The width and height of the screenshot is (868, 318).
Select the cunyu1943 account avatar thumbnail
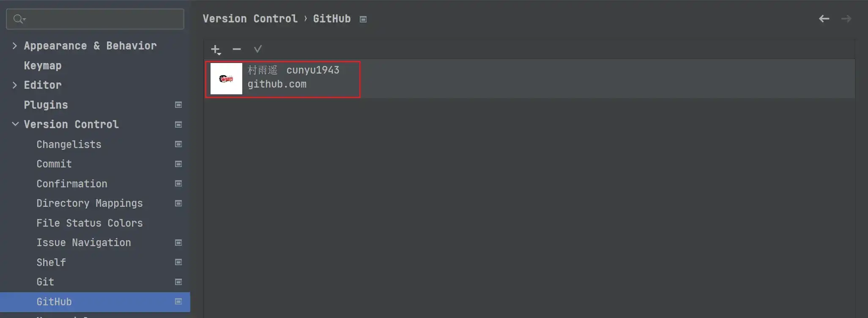coord(226,79)
